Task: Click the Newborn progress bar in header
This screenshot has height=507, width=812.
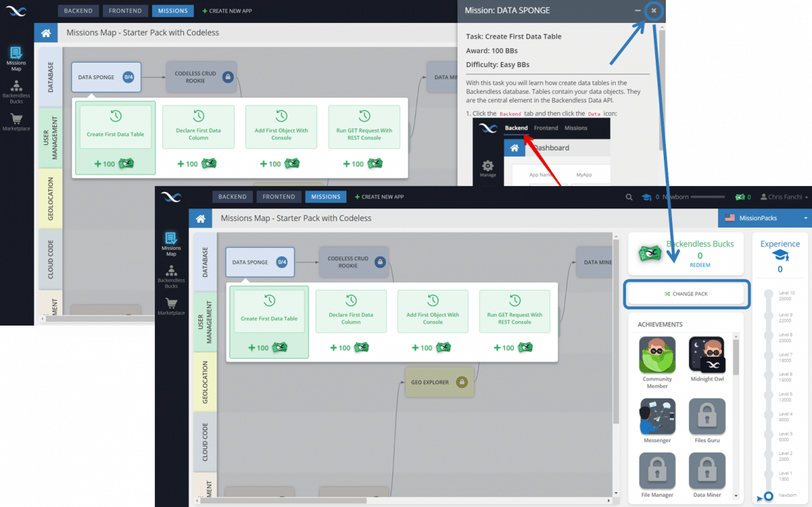Action: click(x=706, y=197)
